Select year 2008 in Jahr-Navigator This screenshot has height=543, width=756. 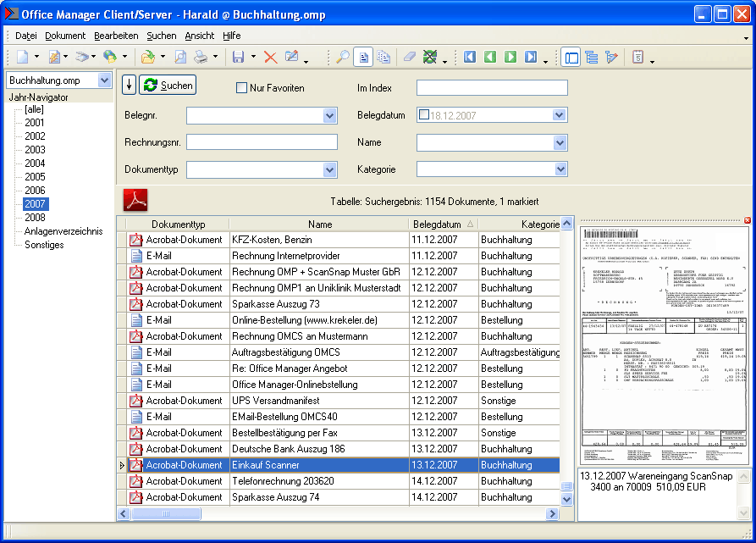point(36,218)
